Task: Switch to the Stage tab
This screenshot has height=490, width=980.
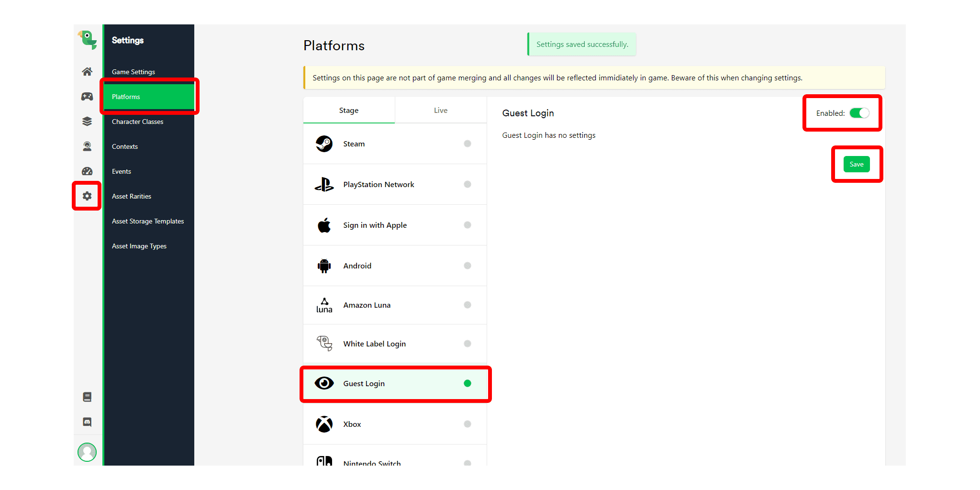Action: [x=349, y=111]
